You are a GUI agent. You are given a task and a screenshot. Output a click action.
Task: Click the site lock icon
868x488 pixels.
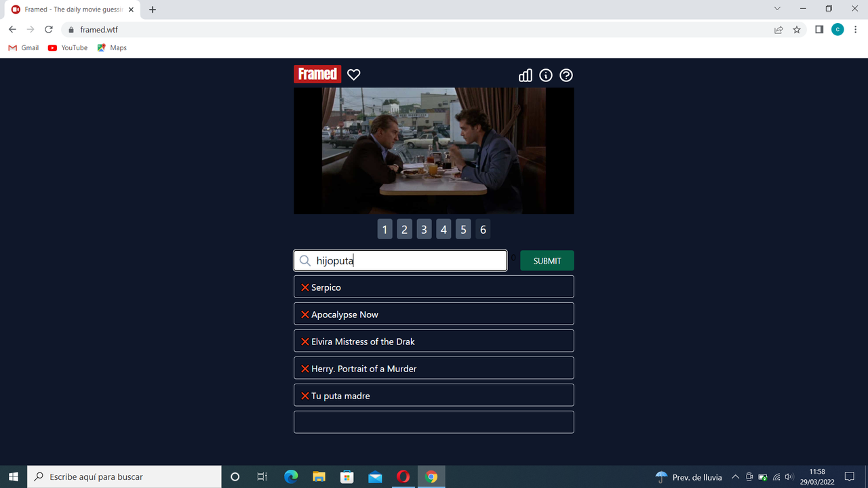71,30
